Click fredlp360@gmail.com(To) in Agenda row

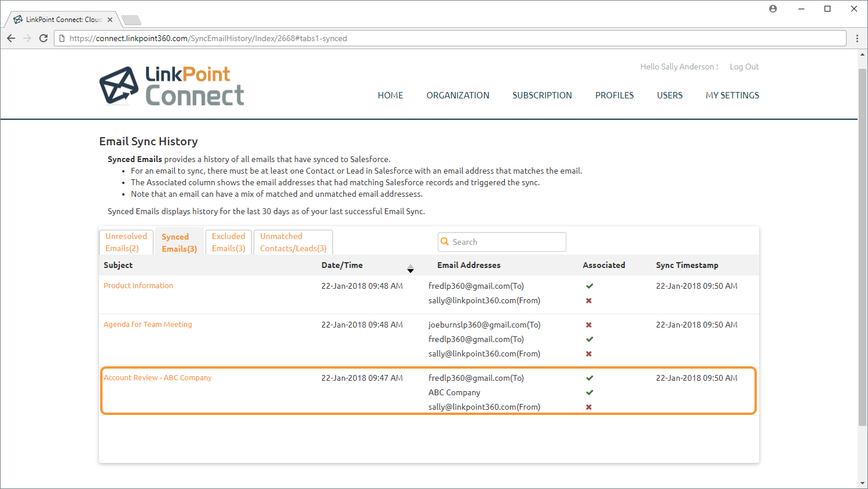[476, 339]
